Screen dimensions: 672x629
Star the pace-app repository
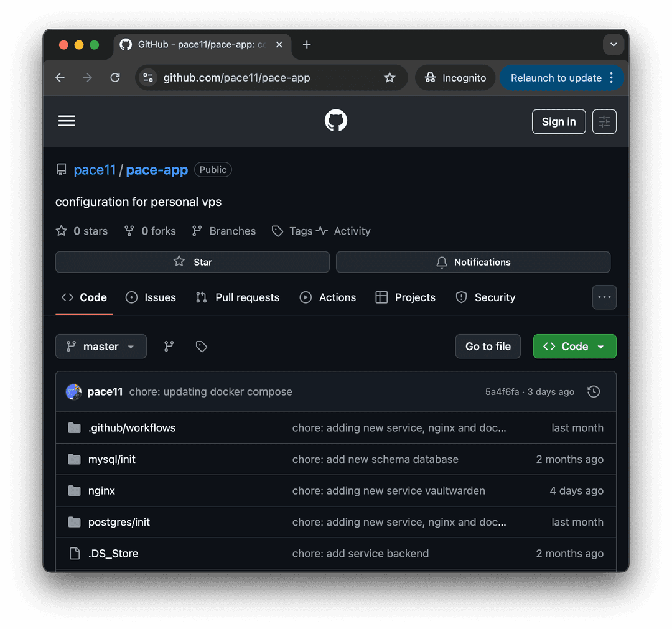coord(192,262)
